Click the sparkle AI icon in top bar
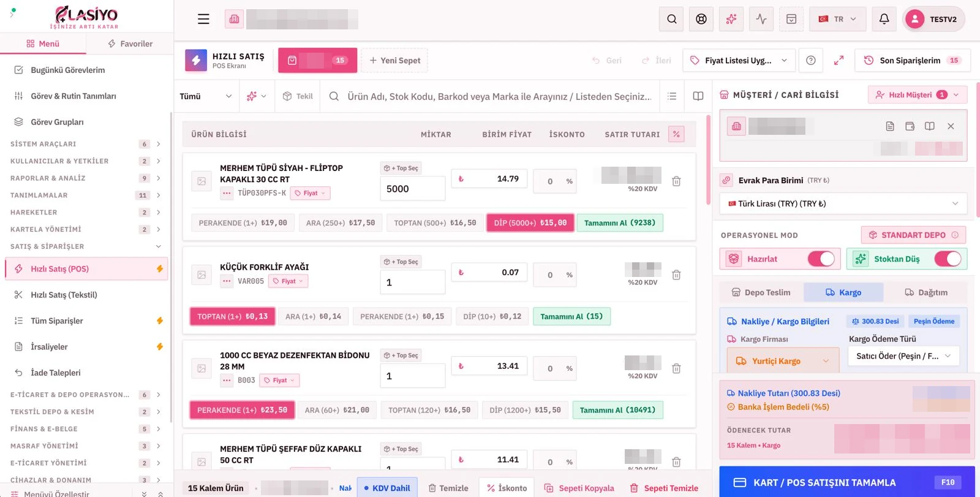 pos(731,19)
